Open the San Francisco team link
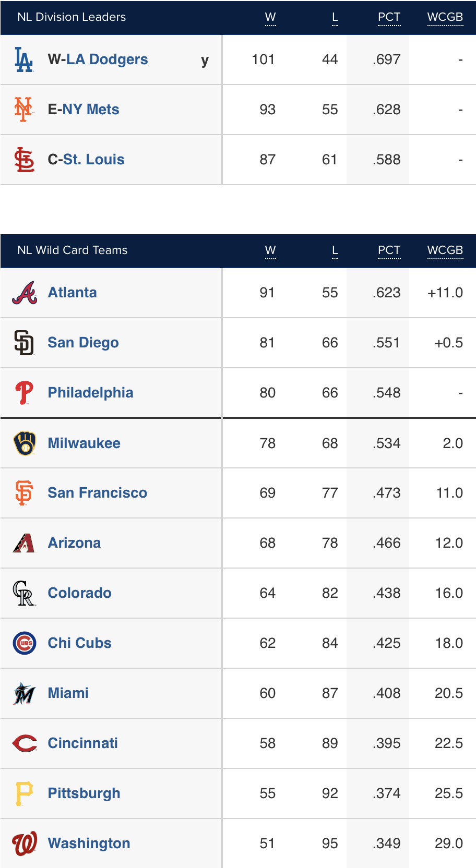Screen dimensions: 476x868 97,493
